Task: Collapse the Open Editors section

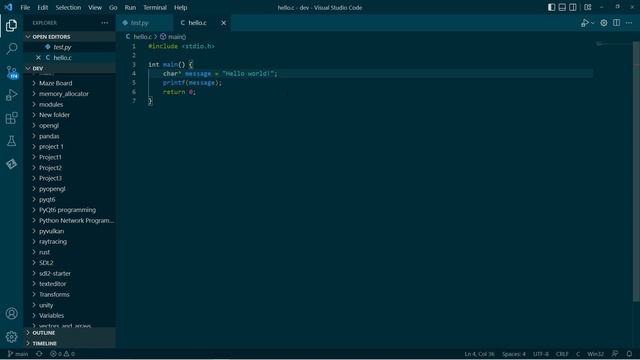Action: [x=69, y=37]
